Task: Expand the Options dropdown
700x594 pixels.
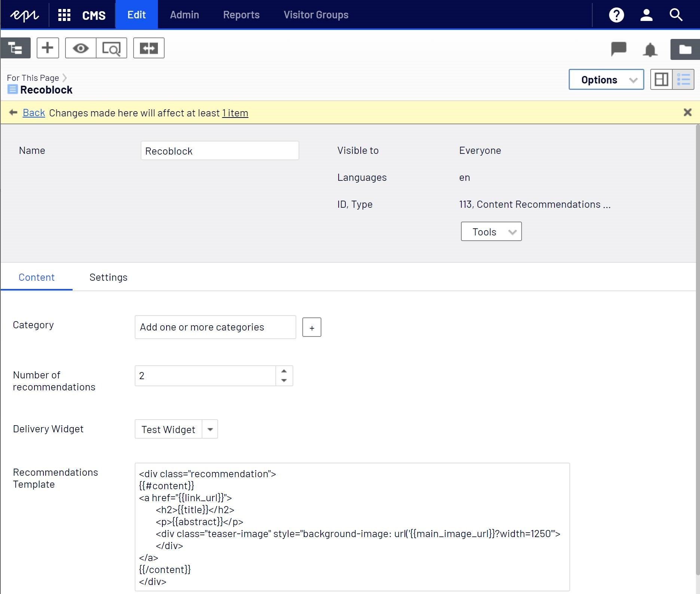Action: (x=606, y=79)
